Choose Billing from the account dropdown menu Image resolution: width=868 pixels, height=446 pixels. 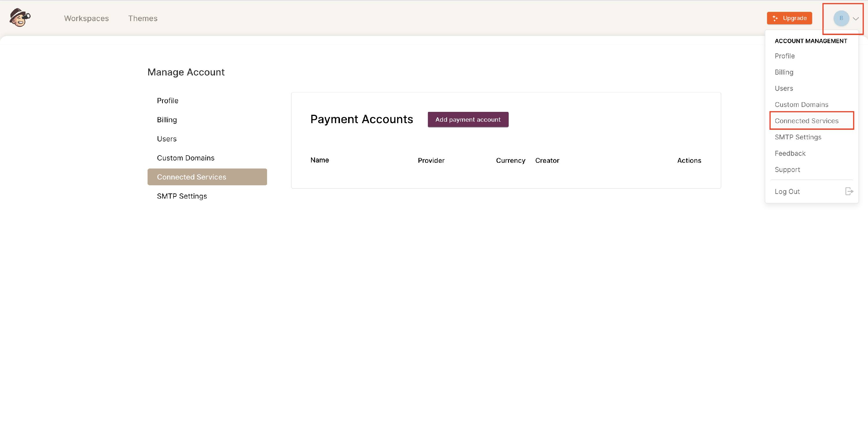point(784,72)
